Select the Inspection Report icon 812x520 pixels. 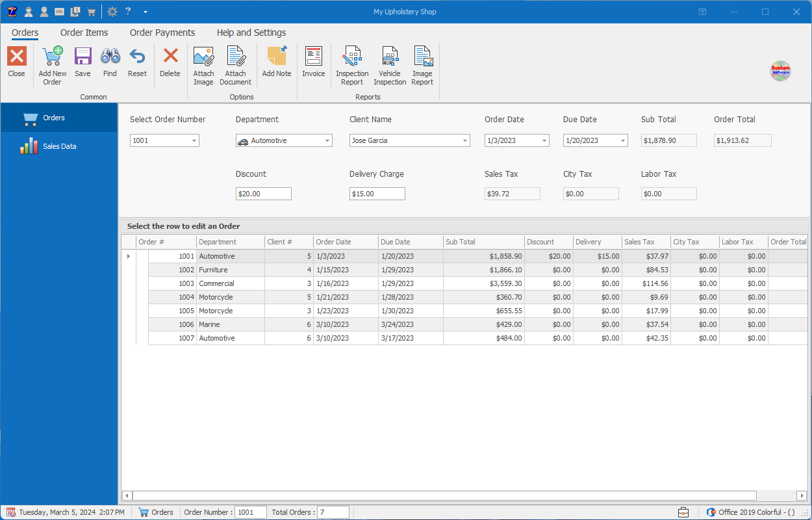(x=351, y=63)
